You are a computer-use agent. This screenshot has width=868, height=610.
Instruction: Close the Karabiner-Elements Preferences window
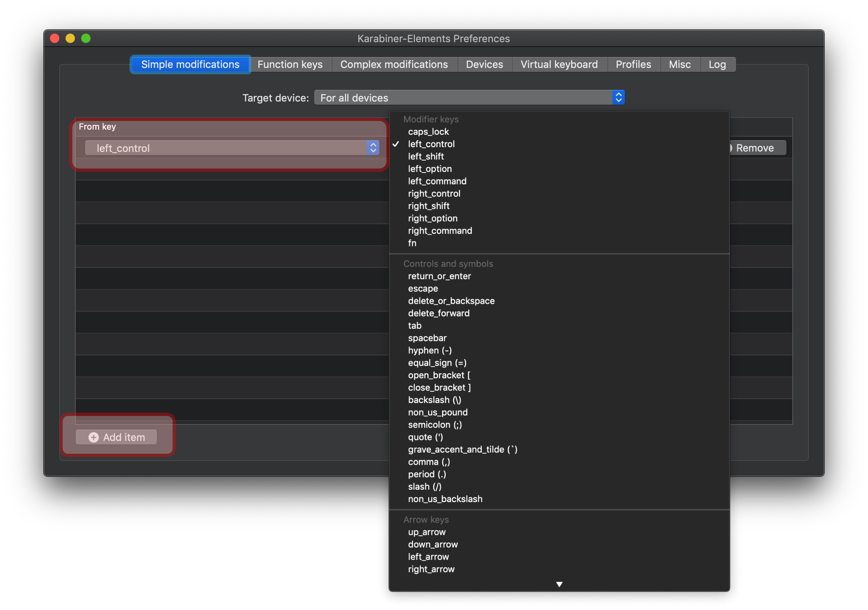[55, 38]
